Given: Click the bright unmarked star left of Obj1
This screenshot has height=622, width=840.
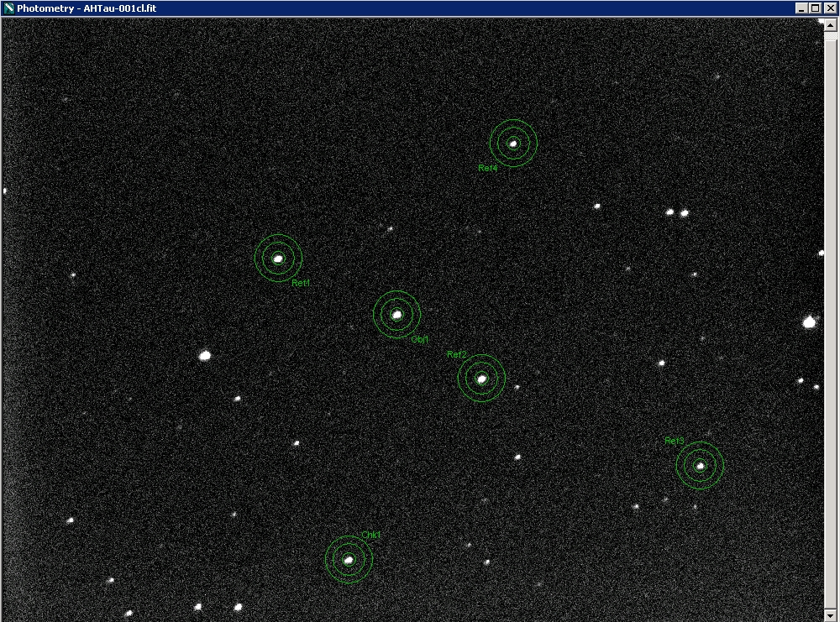Looking at the screenshot, I should point(204,356).
